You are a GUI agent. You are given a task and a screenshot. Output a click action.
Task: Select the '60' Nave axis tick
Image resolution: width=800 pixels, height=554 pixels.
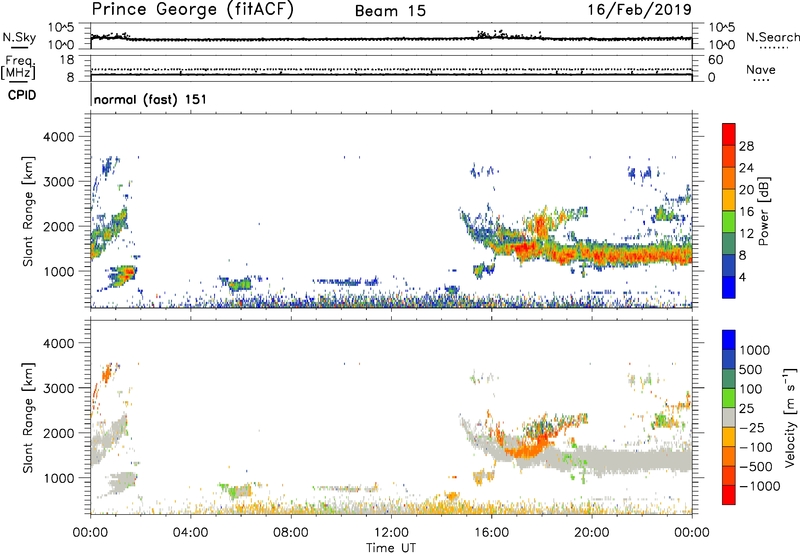[x=716, y=60]
